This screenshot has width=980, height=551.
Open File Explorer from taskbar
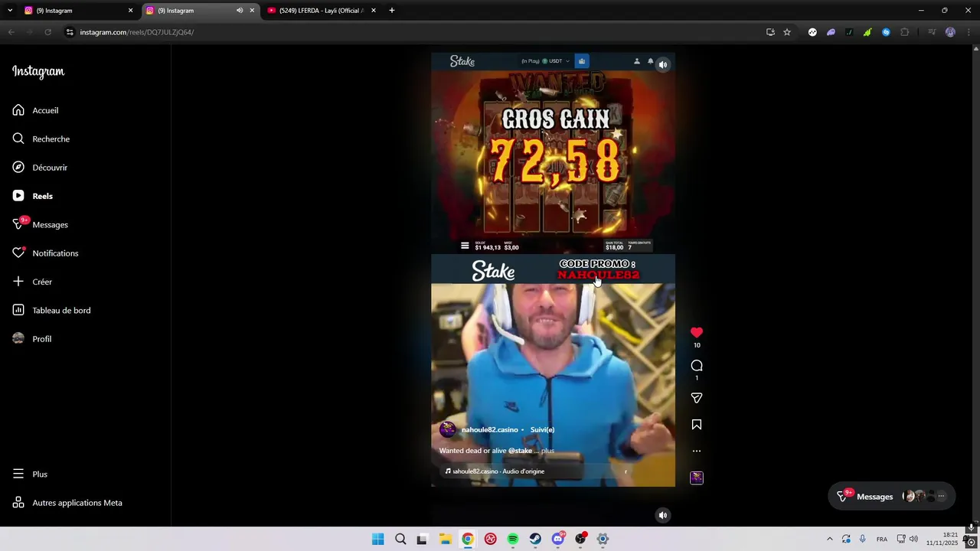click(x=445, y=539)
